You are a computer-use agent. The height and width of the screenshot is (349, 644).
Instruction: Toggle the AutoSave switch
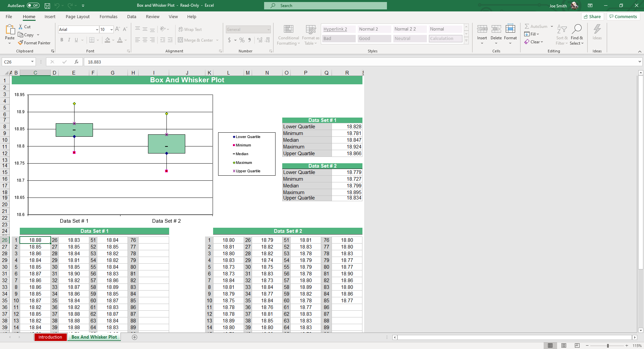tap(33, 6)
